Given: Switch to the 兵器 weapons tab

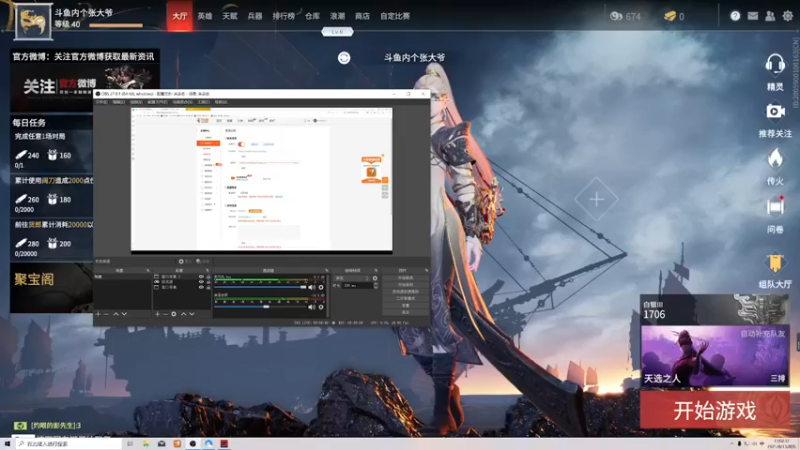Looking at the screenshot, I should pyautogui.click(x=255, y=16).
